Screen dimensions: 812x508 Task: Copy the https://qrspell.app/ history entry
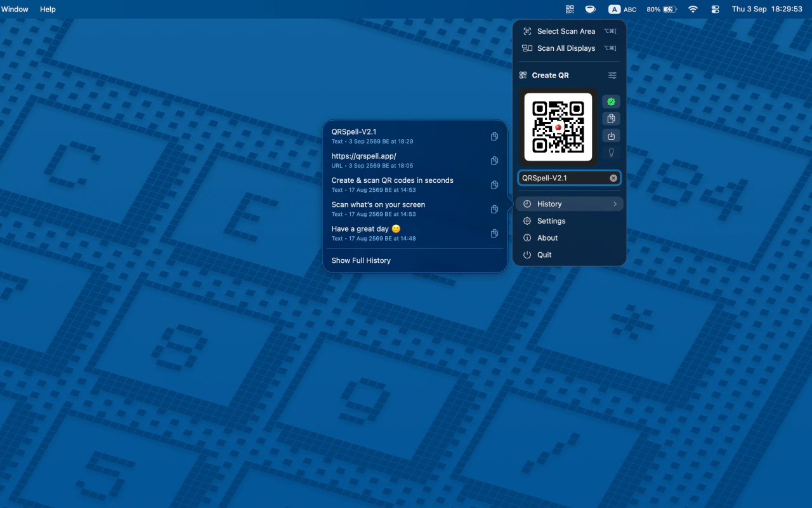(494, 161)
